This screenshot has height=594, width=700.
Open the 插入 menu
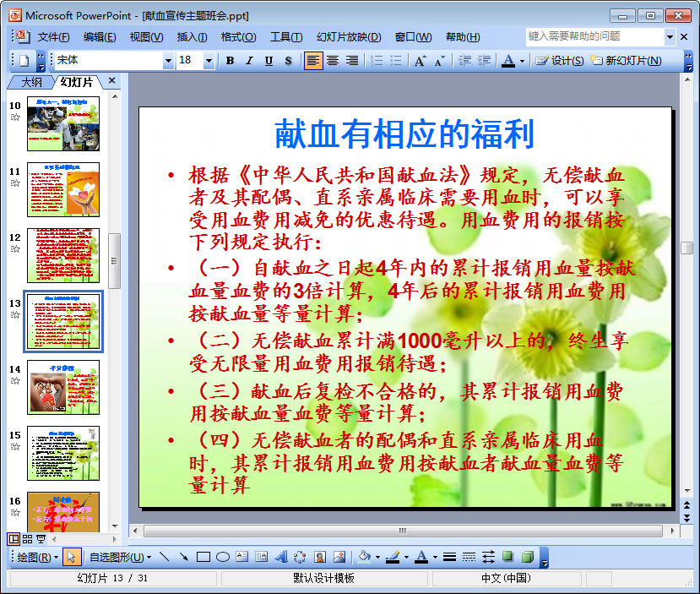(192, 36)
